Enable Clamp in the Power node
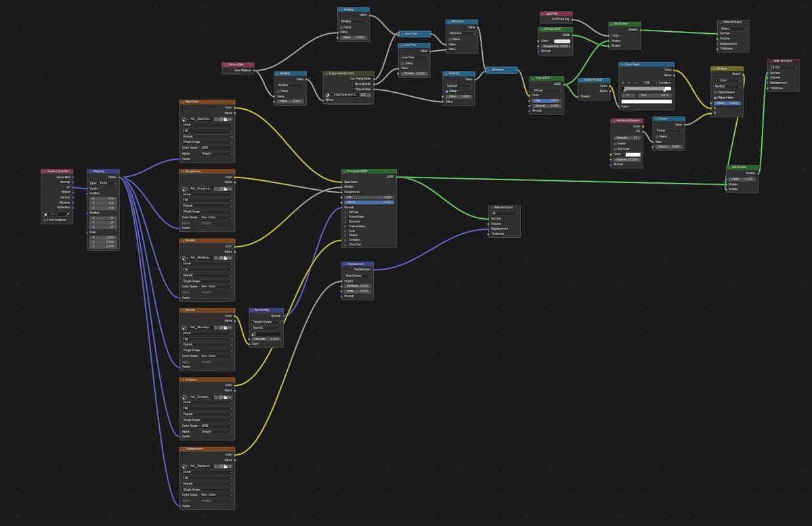This screenshot has width=812, height=526. (657, 136)
